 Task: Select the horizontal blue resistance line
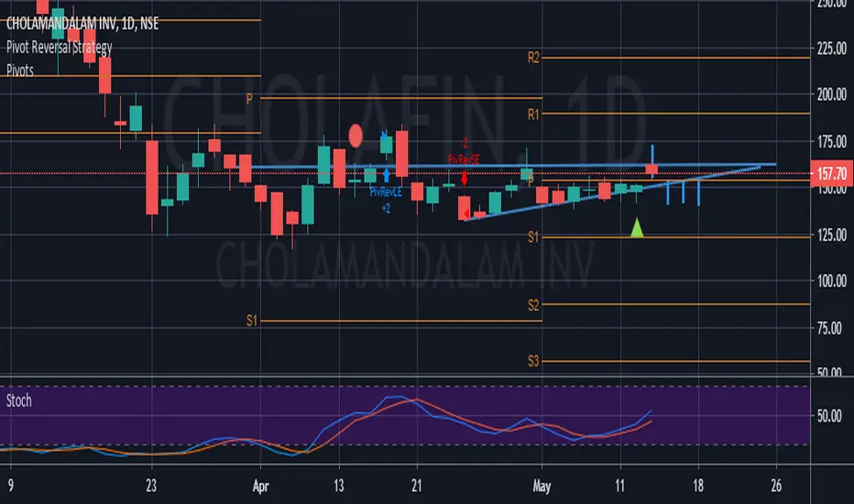513,165
